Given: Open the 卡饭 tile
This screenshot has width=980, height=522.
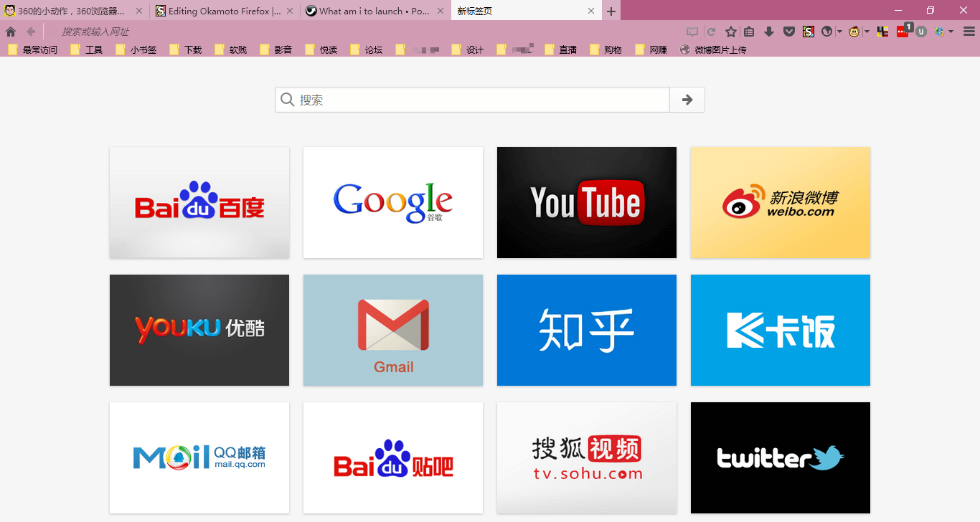Looking at the screenshot, I should click(x=781, y=330).
